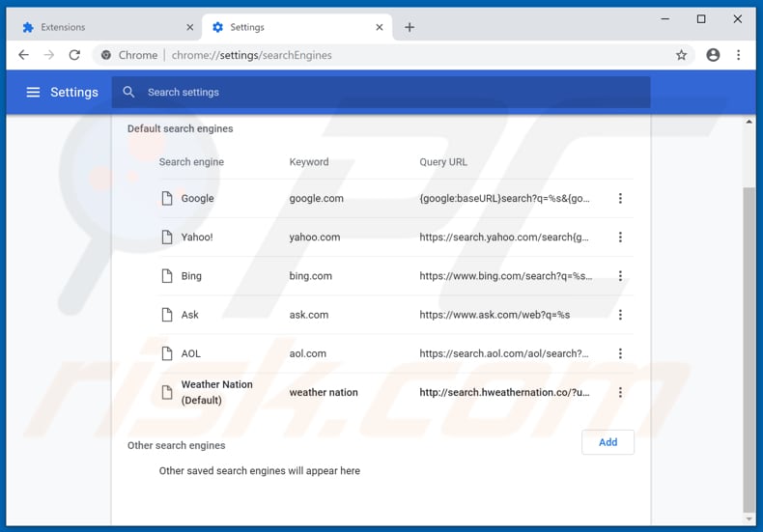Click the Weather Nation (Default) name
The height and width of the screenshot is (532, 763).
(x=216, y=392)
